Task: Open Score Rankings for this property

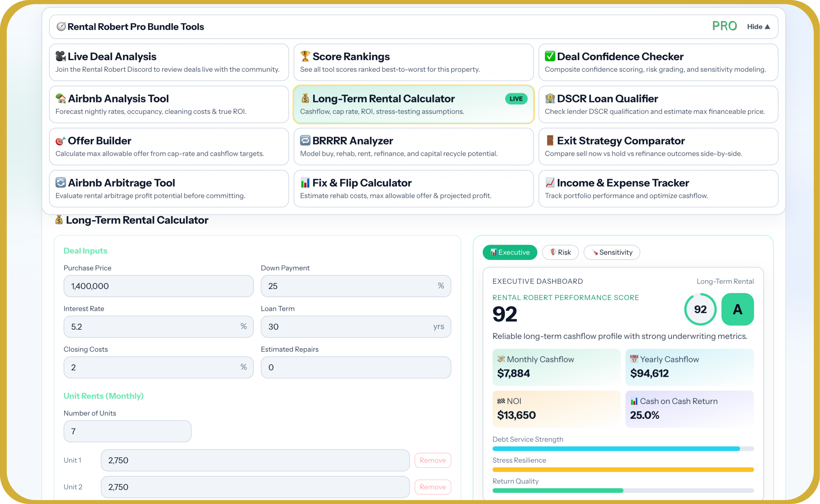Action: (x=413, y=62)
